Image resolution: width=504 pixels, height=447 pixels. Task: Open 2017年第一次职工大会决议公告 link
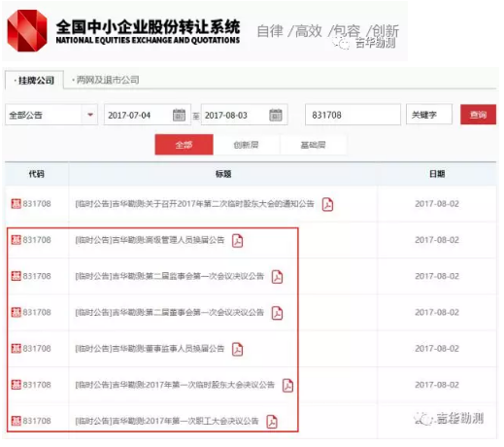[x=167, y=421]
